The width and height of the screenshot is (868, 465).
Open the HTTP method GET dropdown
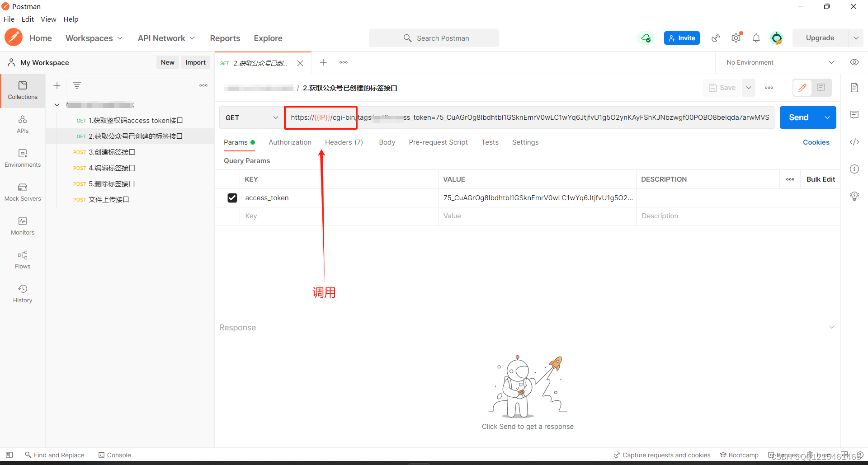coord(251,117)
